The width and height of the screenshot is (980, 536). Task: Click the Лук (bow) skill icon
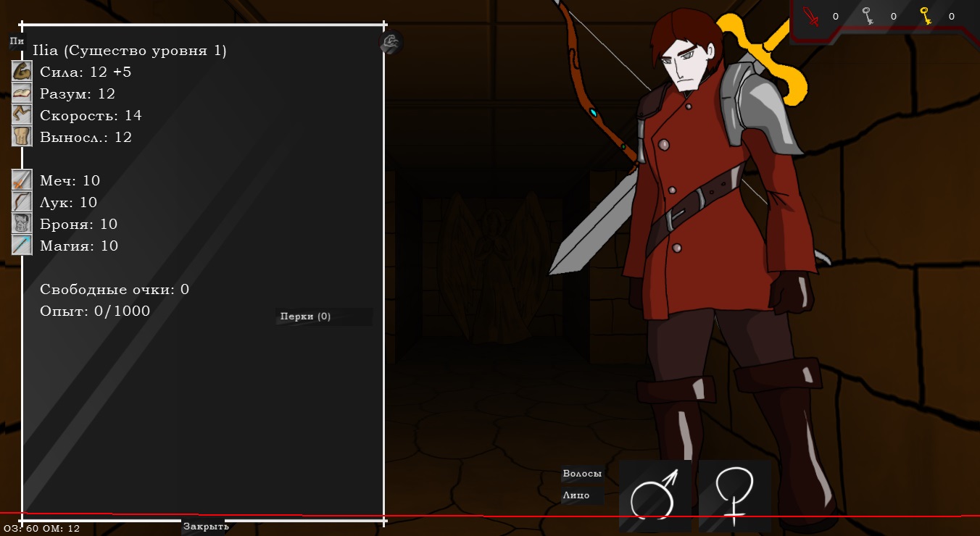pyautogui.click(x=22, y=201)
